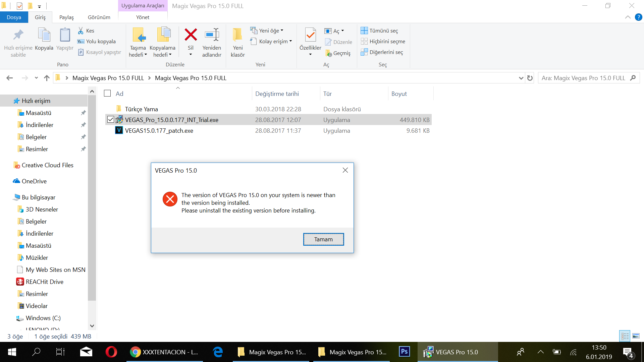The height and width of the screenshot is (362, 644).
Task: Select the VEGAS15.0.177_patch.exe file
Action: click(x=159, y=130)
